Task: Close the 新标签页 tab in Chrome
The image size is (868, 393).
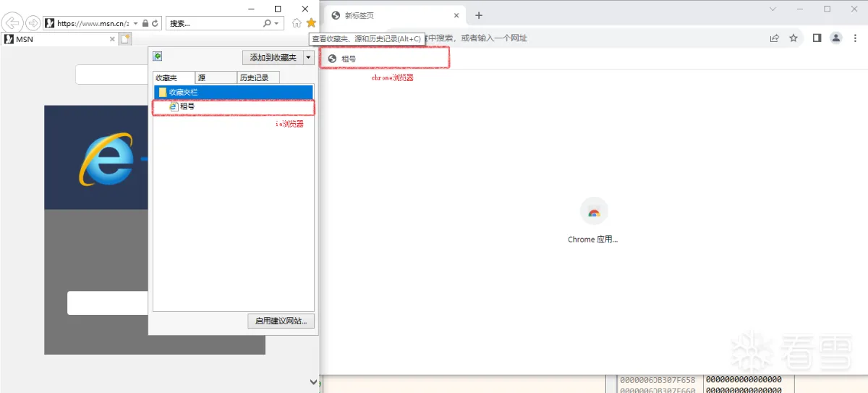Action: point(456,15)
